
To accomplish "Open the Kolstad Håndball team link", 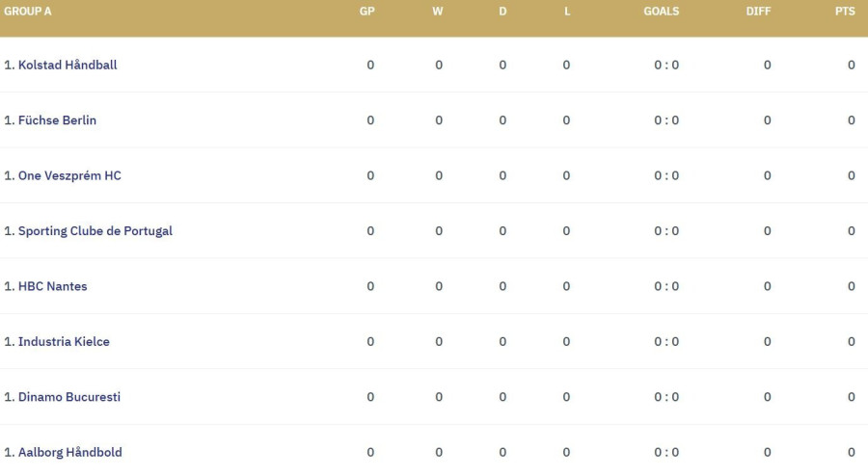I will tap(68, 66).
